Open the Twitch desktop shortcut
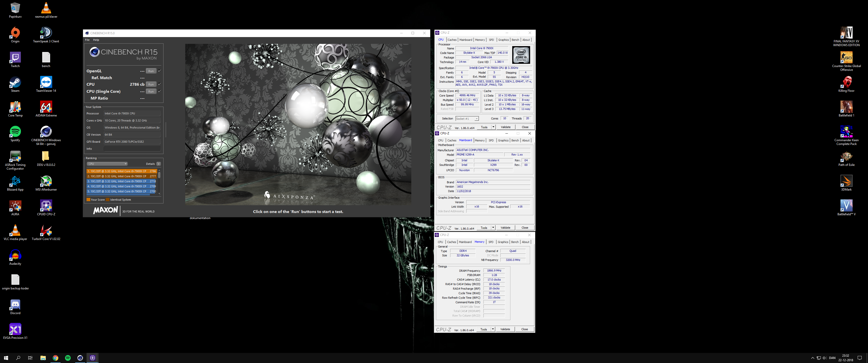 tap(15, 59)
